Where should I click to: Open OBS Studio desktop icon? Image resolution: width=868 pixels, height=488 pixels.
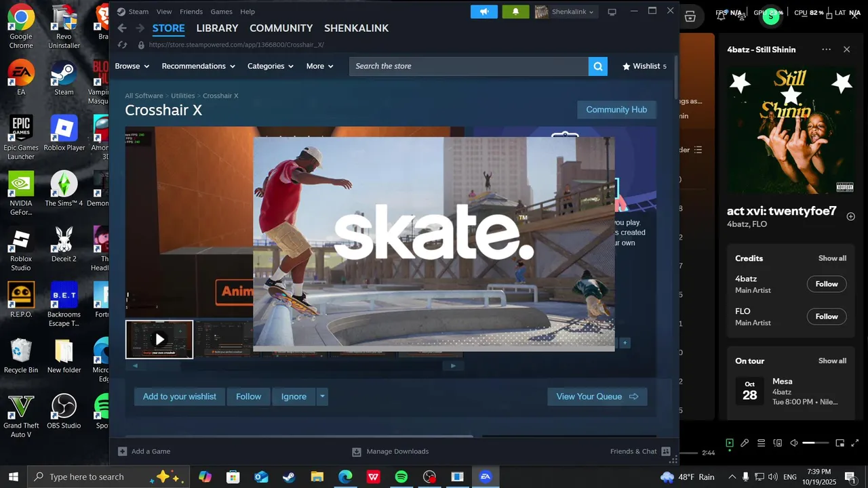(x=64, y=411)
